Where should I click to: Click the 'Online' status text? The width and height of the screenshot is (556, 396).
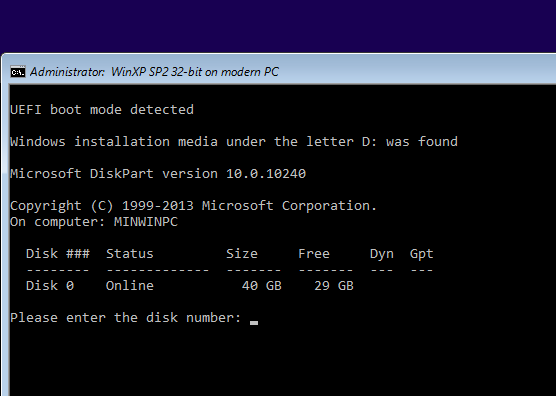pyautogui.click(x=130, y=286)
